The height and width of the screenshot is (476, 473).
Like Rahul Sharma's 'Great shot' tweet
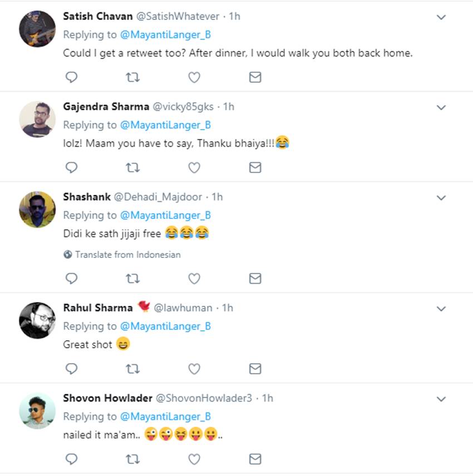[x=194, y=369]
